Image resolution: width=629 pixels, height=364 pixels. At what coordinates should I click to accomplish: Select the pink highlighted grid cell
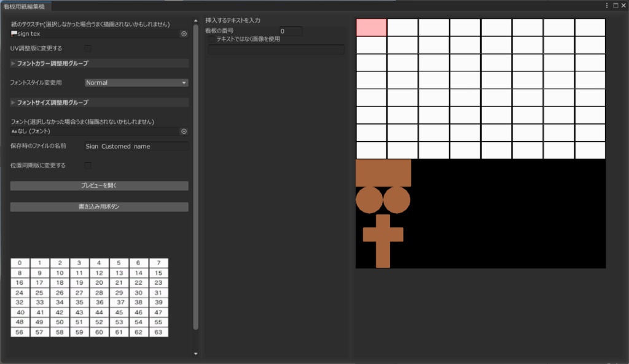tap(372, 27)
